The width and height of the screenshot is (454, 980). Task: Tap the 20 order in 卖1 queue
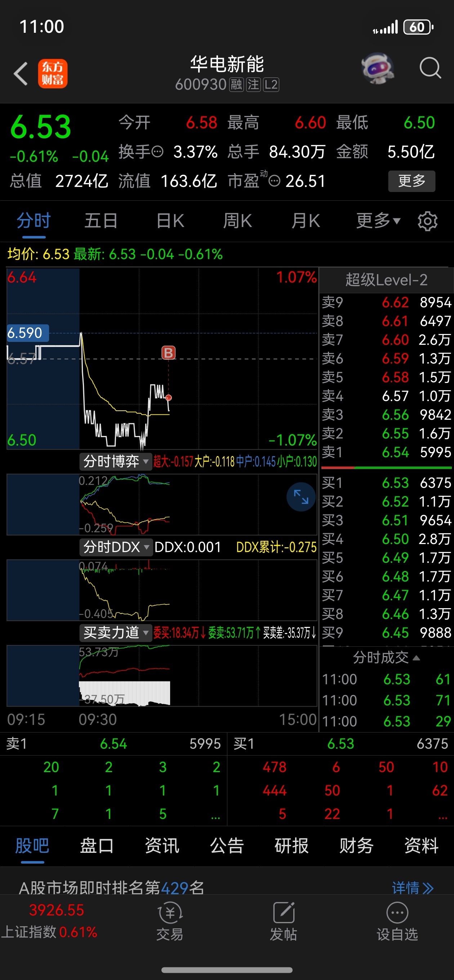click(x=51, y=767)
